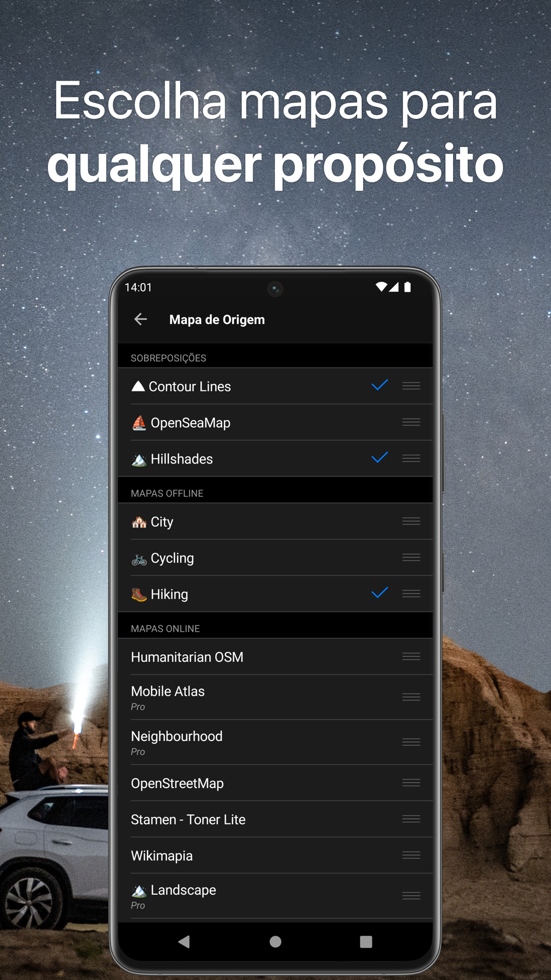Tap the reorder handle for Cycling
Image resolution: width=551 pixels, height=980 pixels.
click(x=411, y=557)
